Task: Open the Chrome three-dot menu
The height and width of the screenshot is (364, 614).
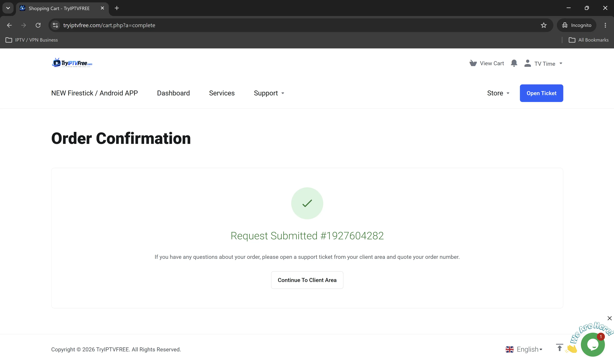Action: pyautogui.click(x=605, y=25)
